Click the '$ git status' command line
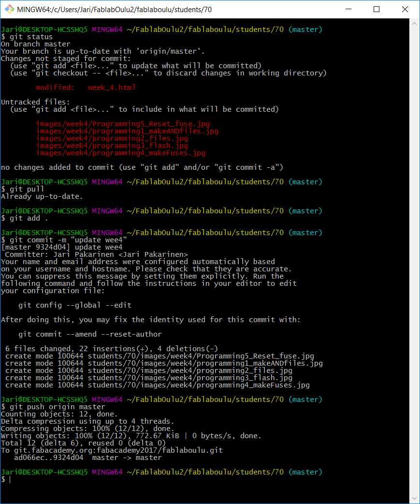 27,37
